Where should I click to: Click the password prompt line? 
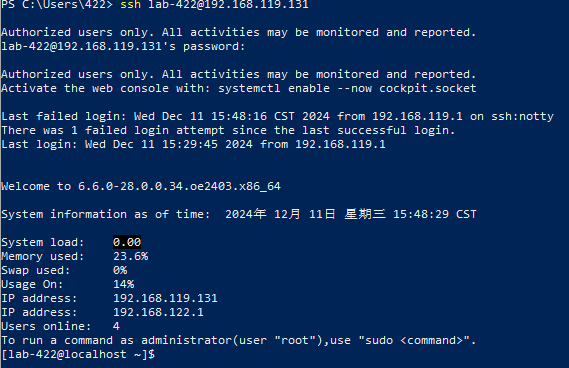(123, 46)
